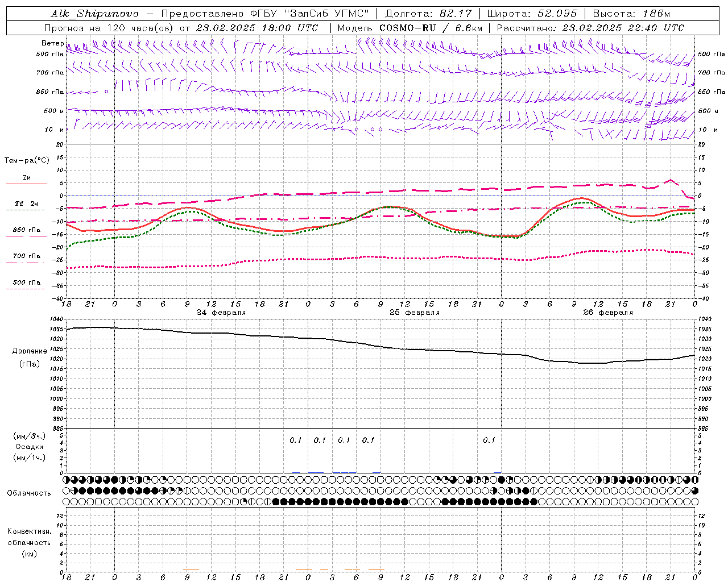728x582 pixels.
Task: Click the 26 февраля date label
Action: pos(608,313)
